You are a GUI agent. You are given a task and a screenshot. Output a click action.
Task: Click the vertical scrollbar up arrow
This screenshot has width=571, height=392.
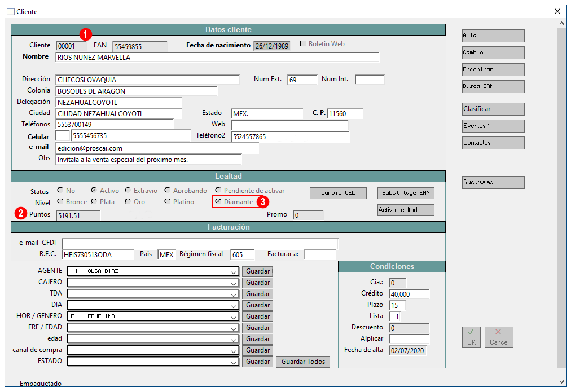561,23
